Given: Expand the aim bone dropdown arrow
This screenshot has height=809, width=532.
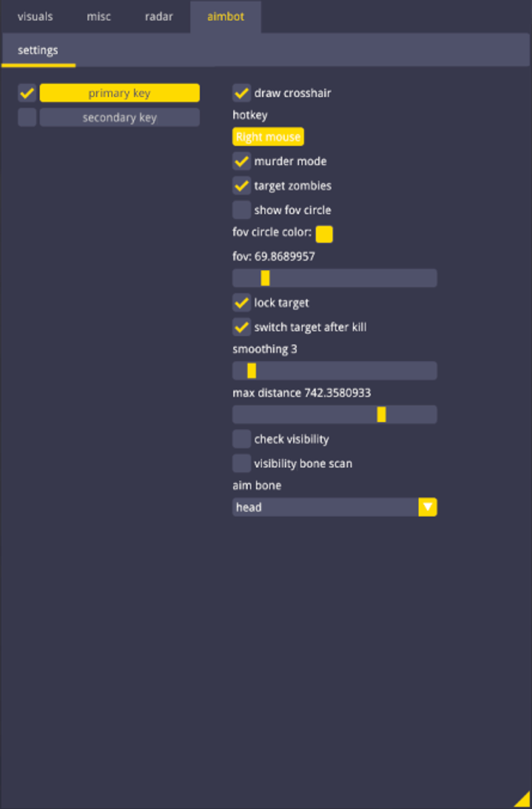Looking at the screenshot, I should [x=428, y=507].
